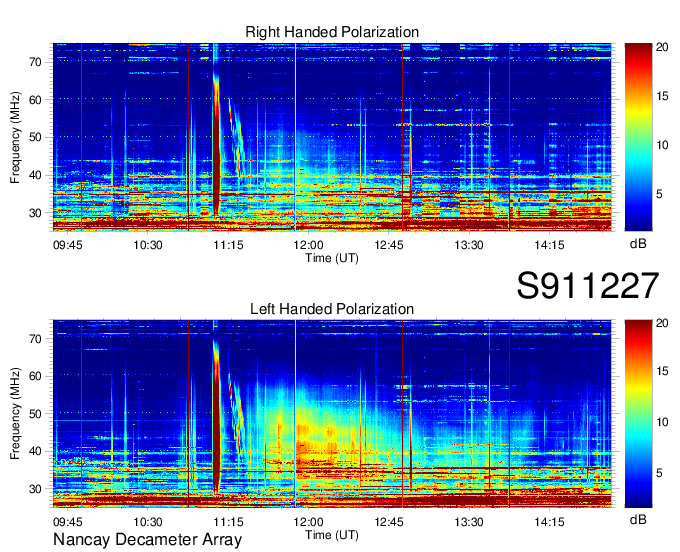
Task: Click the 30 MHz tick of Right Handed plot
Action: 36,213
